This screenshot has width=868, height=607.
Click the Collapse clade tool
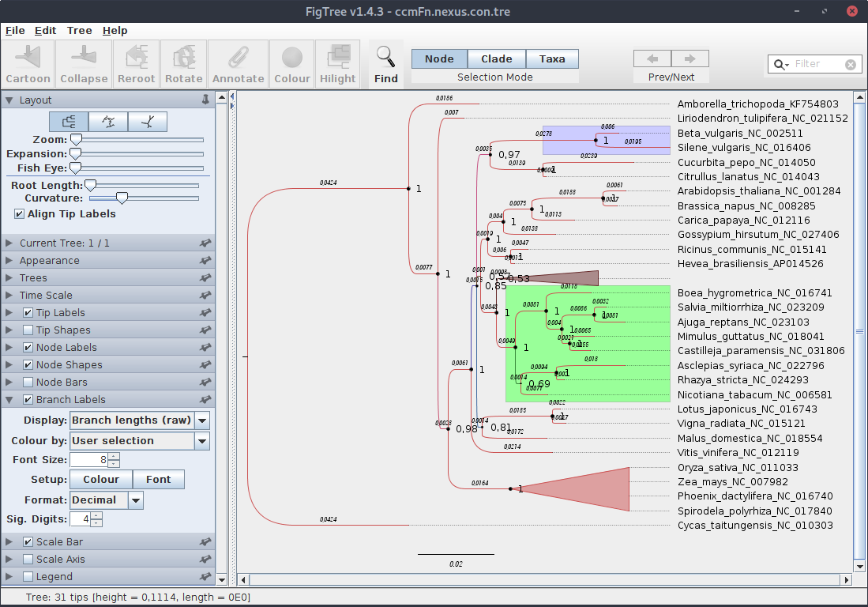click(x=84, y=63)
